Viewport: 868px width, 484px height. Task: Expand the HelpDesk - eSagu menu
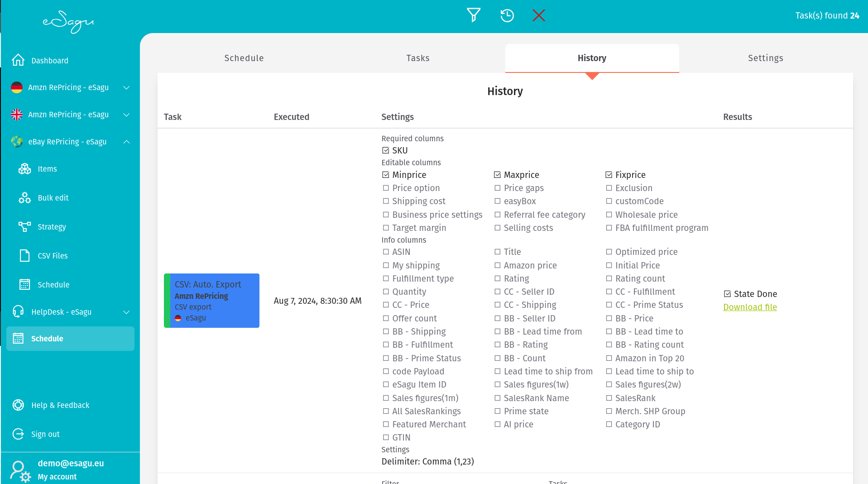click(x=126, y=312)
